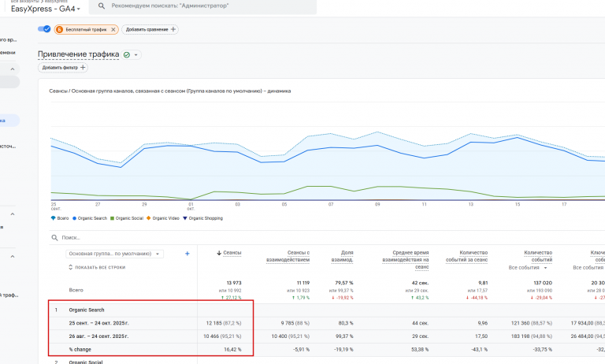Open dropdown arrow next to report title
Image resolution: width=605 pixels, height=364 pixels.
click(x=135, y=55)
